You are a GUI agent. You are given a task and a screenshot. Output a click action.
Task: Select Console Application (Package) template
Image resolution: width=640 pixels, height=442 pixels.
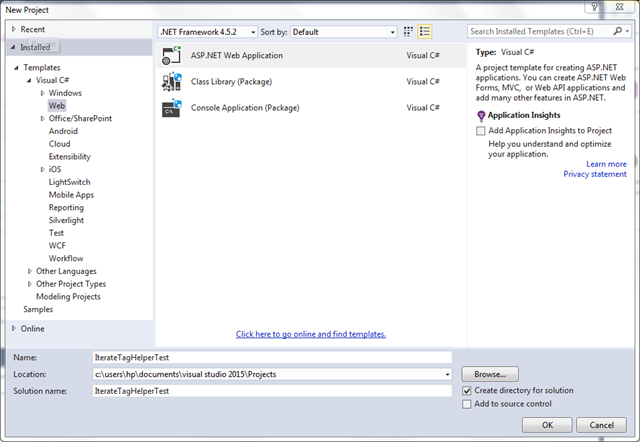[x=311, y=108]
